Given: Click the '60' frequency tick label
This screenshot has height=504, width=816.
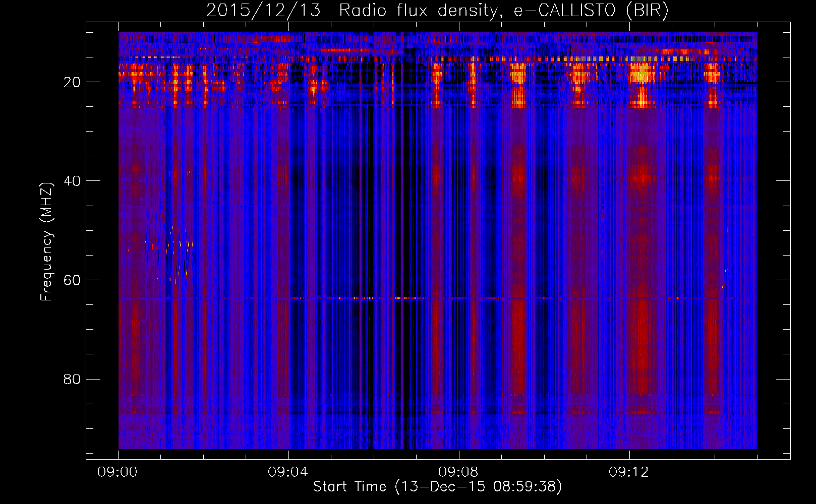Looking at the screenshot, I should click(73, 280).
